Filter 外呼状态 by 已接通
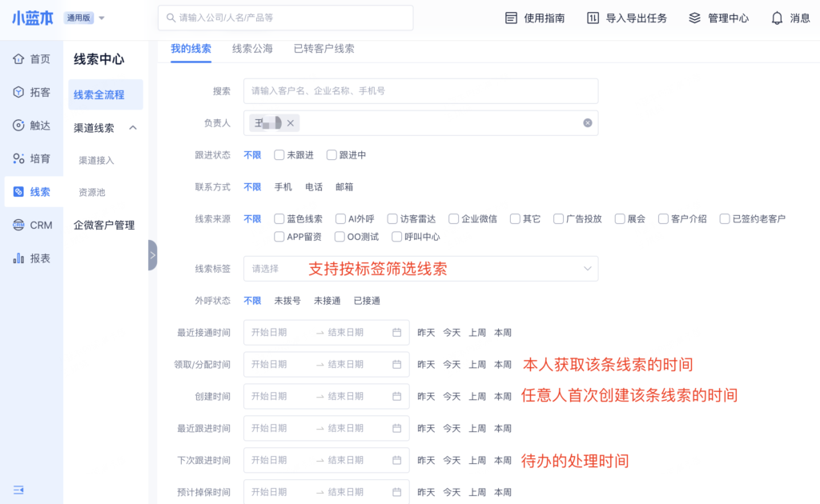Image resolution: width=820 pixels, height=504 pixels. click(367, 301)
